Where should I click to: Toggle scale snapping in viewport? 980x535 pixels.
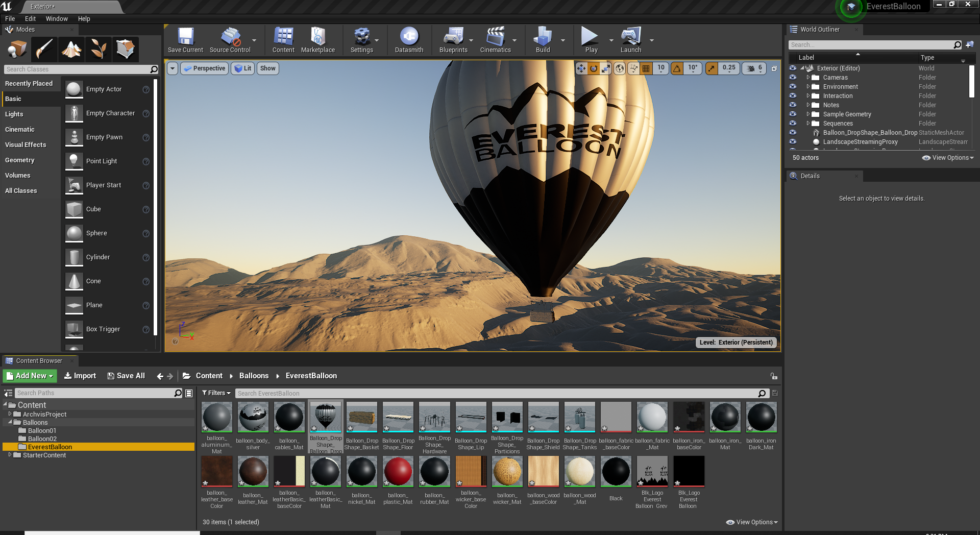pos(712,68)
